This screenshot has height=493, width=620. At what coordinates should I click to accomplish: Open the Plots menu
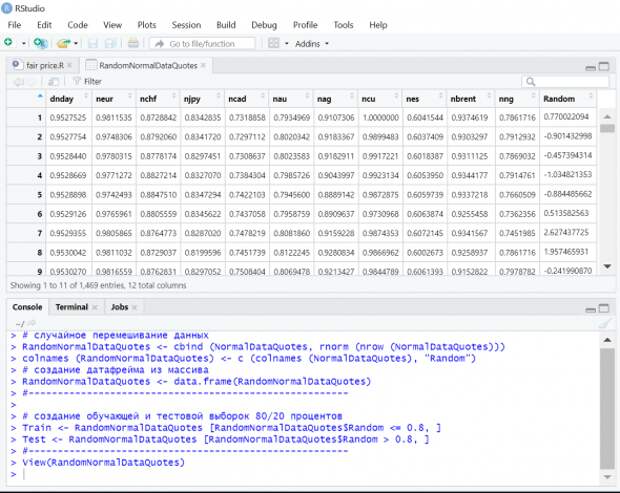coord(147,25)
